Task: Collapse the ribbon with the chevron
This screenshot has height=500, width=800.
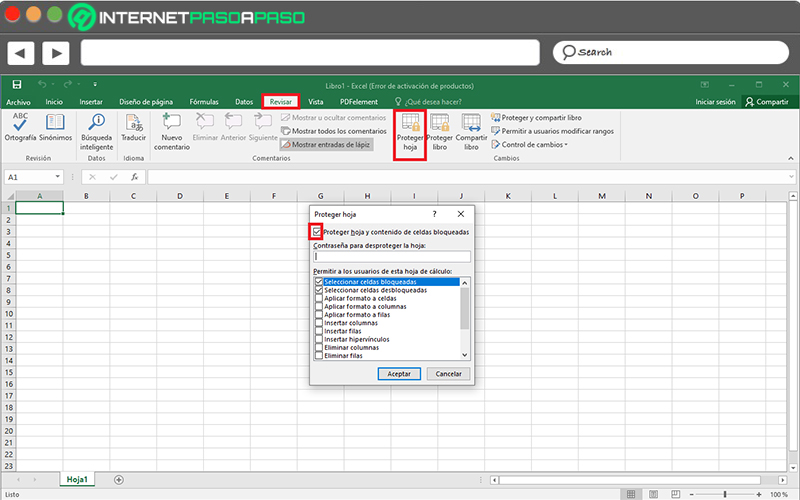Action: tap(791, 159)
